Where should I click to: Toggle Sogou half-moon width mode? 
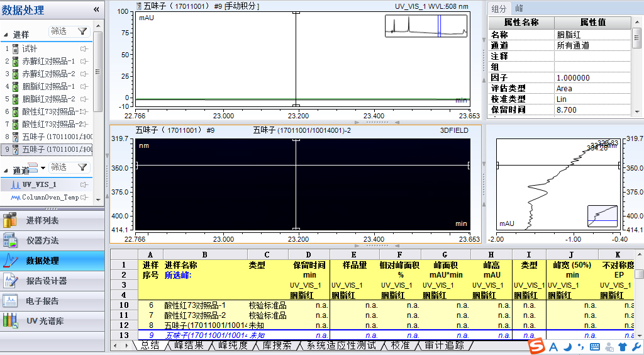(x=568, y=347)
